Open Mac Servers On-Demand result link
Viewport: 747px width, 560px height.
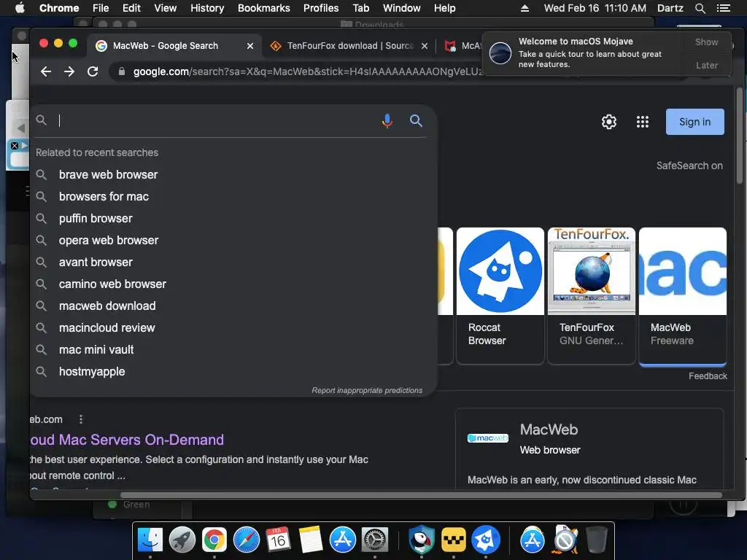coord(127,440)
